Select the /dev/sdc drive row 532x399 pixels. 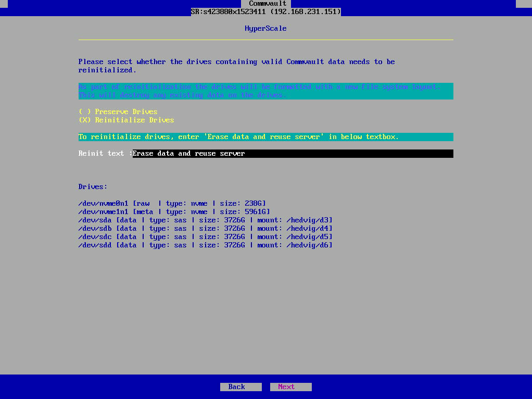[x=205, y=236]
